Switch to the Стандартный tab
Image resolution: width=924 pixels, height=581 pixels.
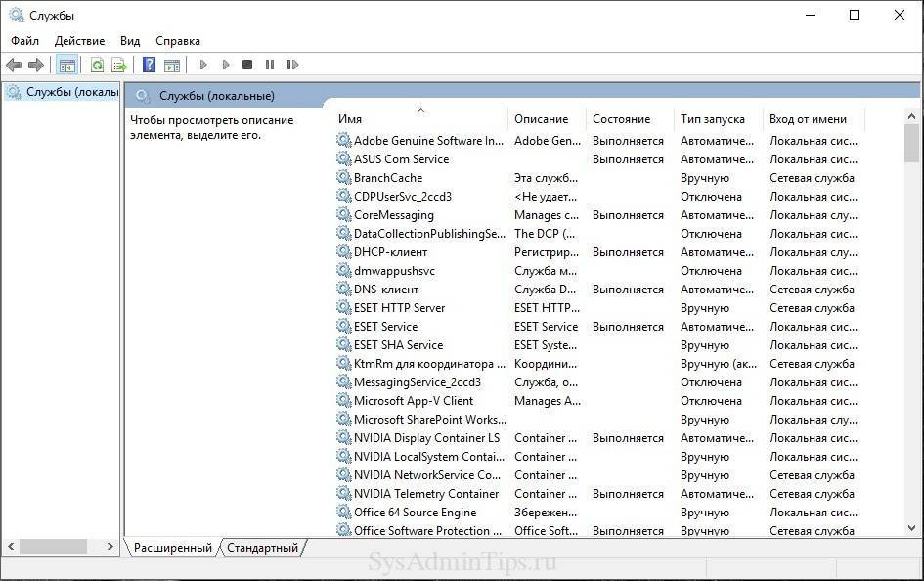tap(262, 548)
